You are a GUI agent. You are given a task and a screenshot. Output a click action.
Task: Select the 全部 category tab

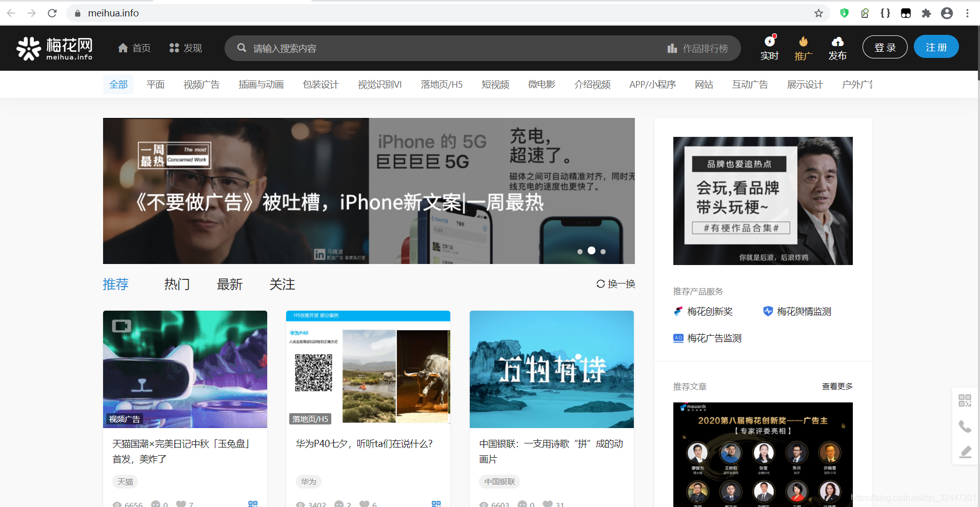tap(118, 85)
